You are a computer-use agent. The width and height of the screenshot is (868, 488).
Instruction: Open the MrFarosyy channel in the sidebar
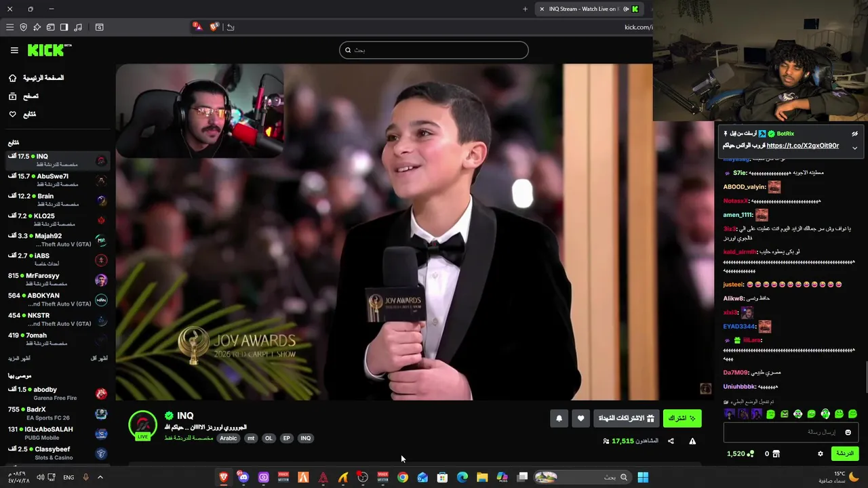point(57,279)
